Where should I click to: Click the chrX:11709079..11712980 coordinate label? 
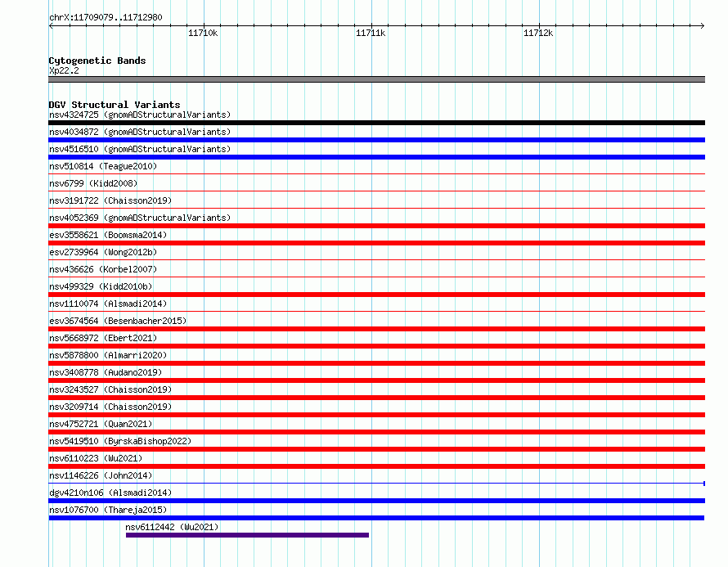(x=106, y=18)
